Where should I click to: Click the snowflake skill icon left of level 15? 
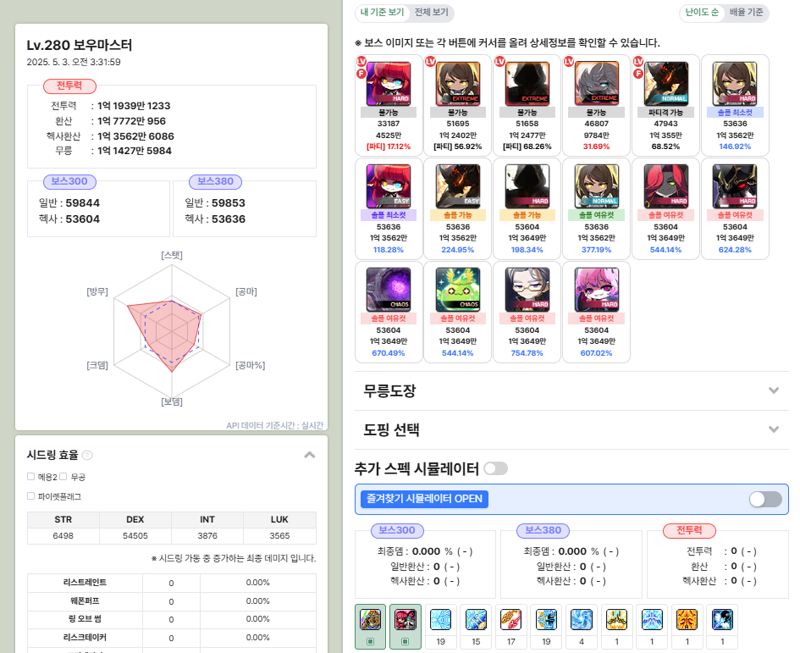pos(440,619)
